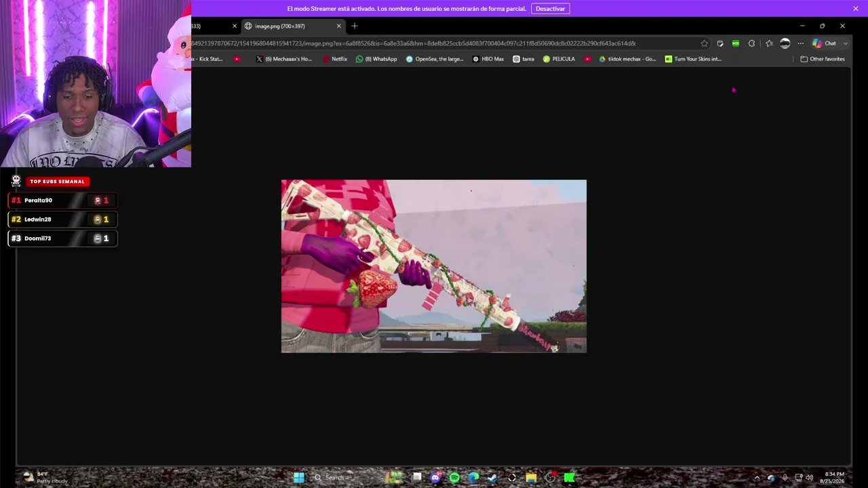Open Steam from the taskbar
This screenshot has width=868, height=488.
[492, 477]
